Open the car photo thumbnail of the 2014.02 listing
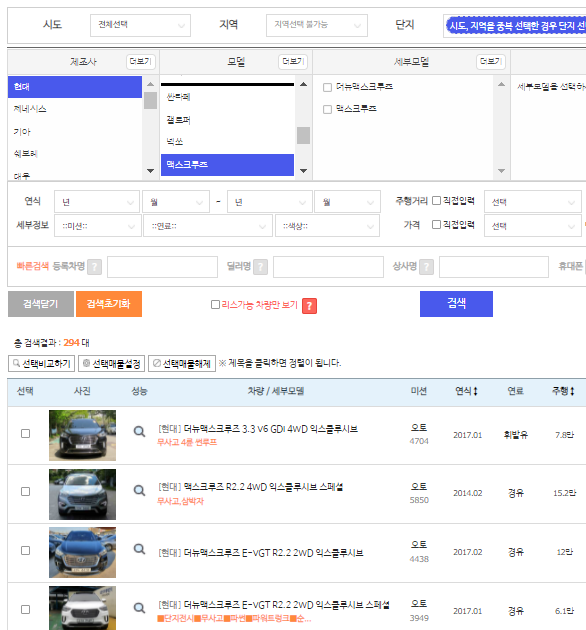Image resolution: width=586 pixels, height=630 pixels. click(82, 494)
